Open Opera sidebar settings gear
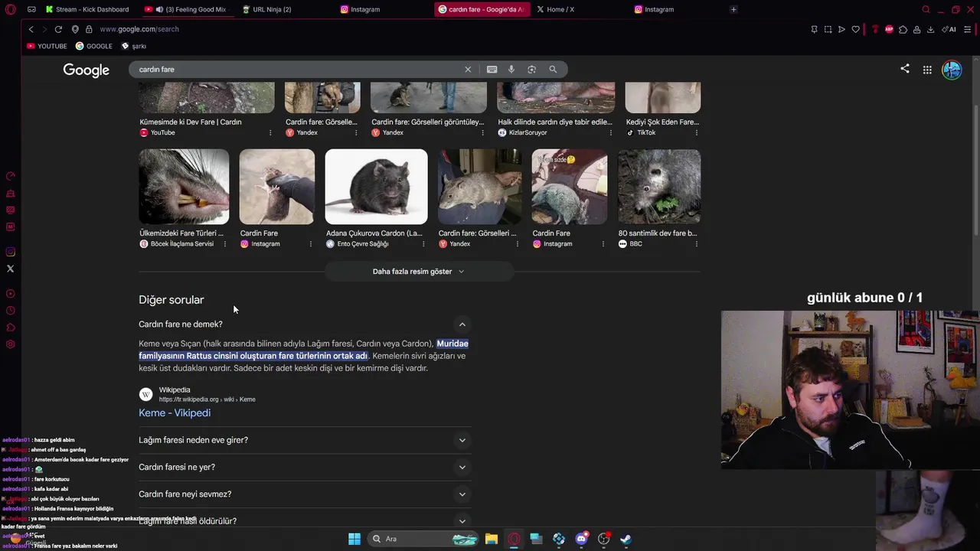This screenshot has width=980, height=551. pos(10,344)
